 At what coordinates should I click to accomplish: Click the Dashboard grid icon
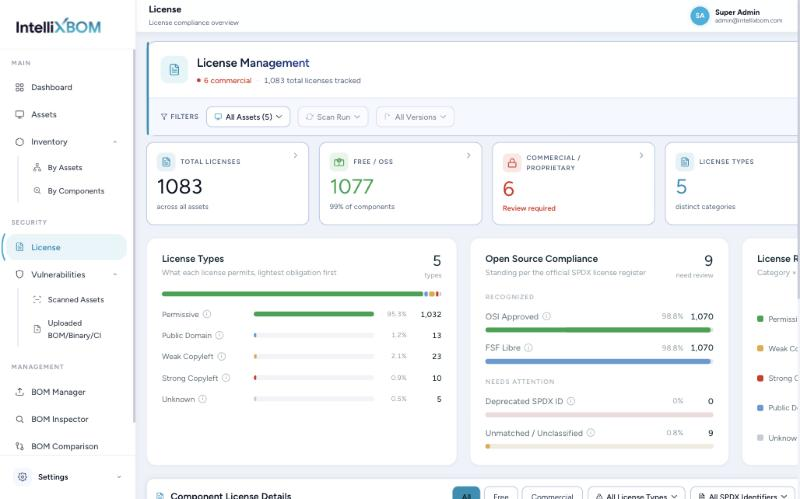(19, 87)
